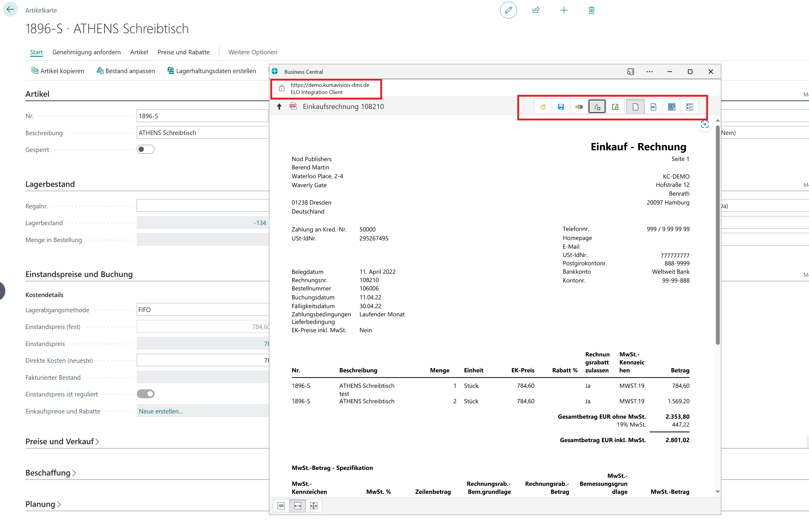Viewport: 809px width, 532px height.
Task: Click the blue floppy disk save icon
Action: [561, 107]
